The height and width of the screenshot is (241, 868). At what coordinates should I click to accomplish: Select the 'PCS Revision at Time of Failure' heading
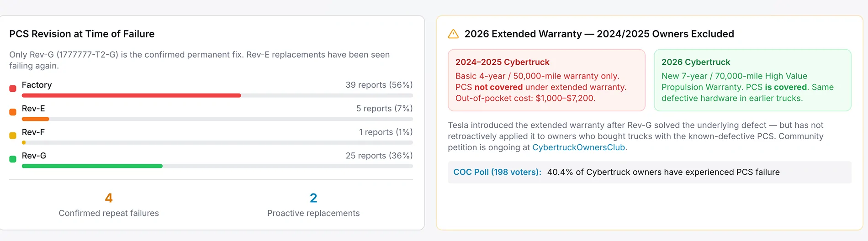click(82, 34)
